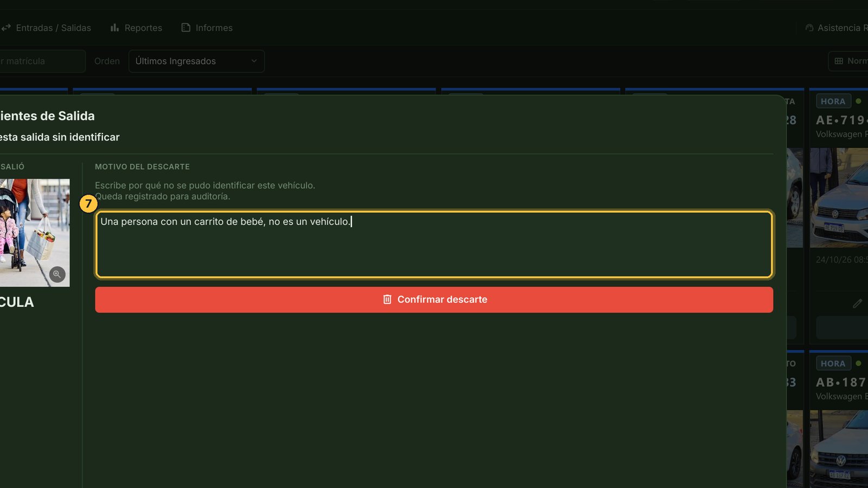The width and height of the screenshot is (868, 488).
Task: Click the trash icon on Confirmar descarte
Action: pos(387,299)
